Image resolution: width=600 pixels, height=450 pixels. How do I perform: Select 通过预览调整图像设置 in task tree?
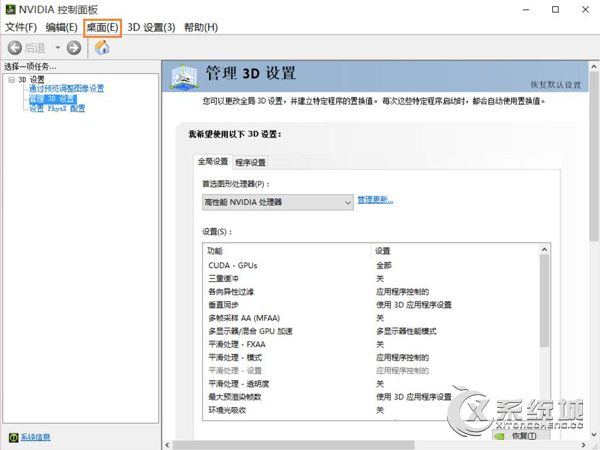[66, 89]
